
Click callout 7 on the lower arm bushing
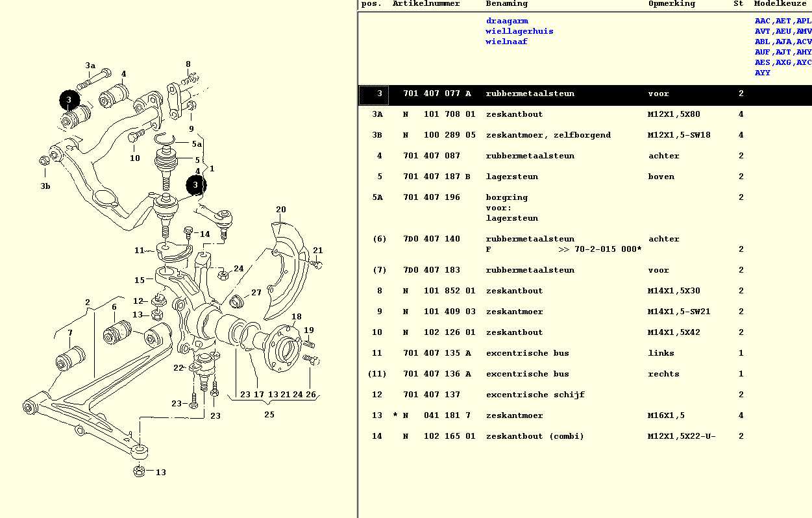(x=70, y=334)
